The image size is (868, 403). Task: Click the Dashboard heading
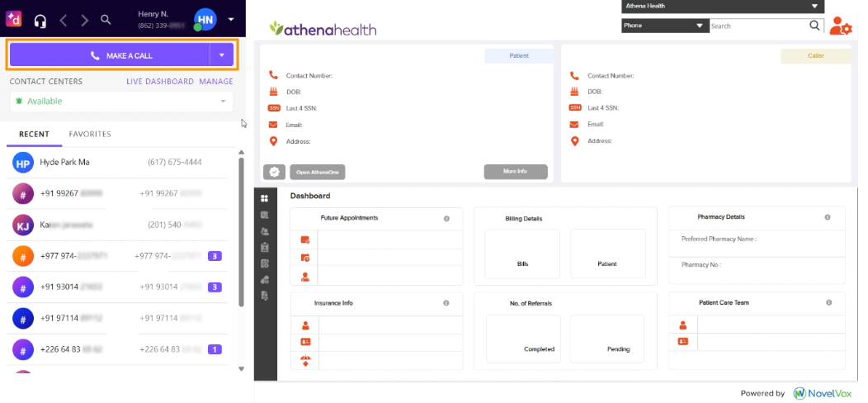[310, 196]
